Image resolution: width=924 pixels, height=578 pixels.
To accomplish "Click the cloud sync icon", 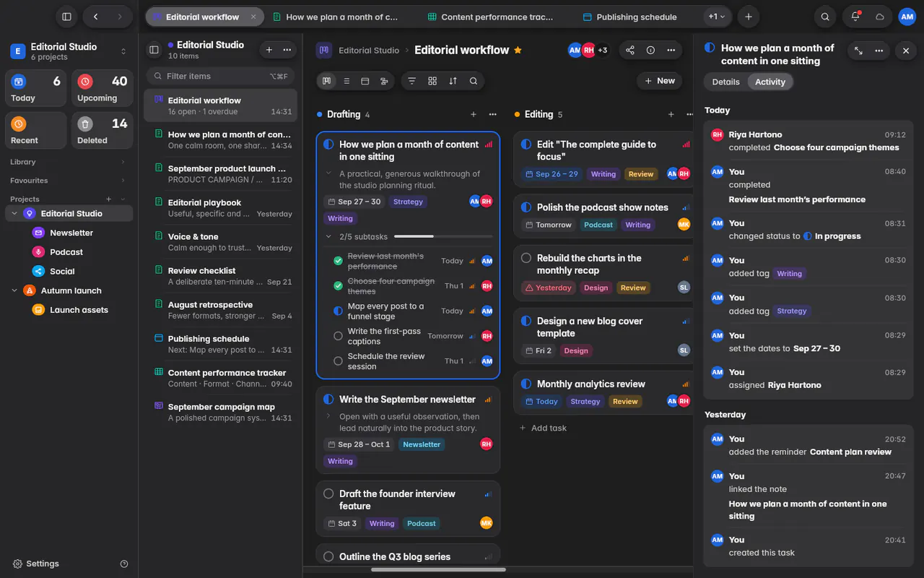I will click(x=880, y=17).
